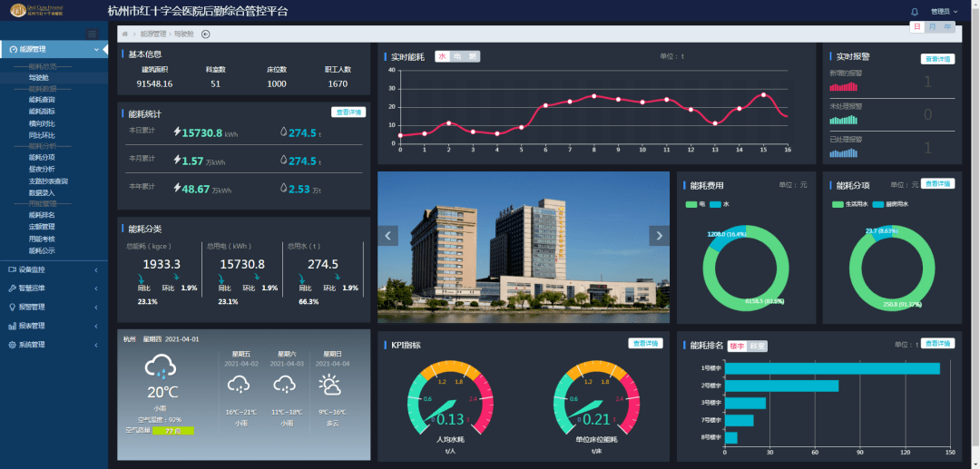Toggle the 生活用水 legend in 能耗分项
This screenshot has height=469, width=980.
[x=850, y=204]
